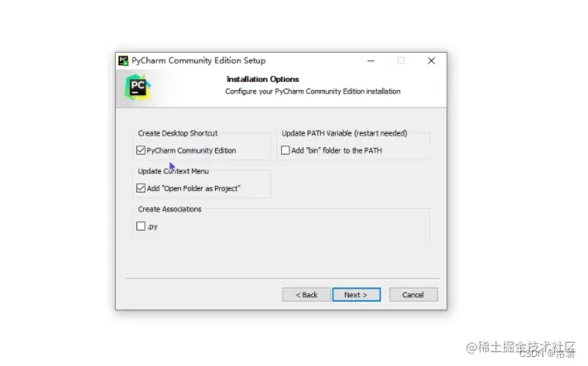The width and height of the screenshot is (588, 366).
Task: Click the Installation Options heading
Action: point(262,79)
